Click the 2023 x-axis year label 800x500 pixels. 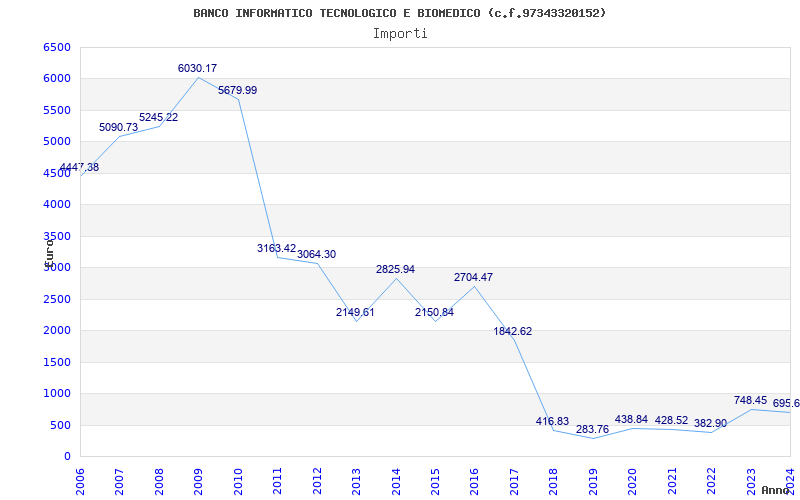[x=751, y=481]
